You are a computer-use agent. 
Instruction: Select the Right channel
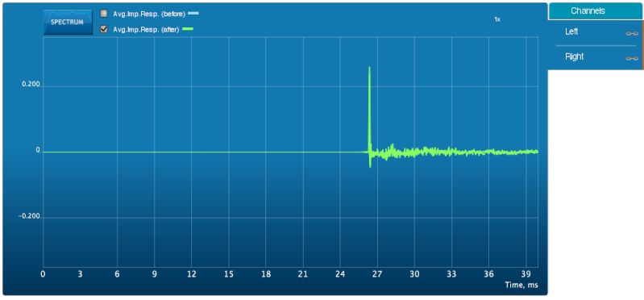pyautogui.click(x=574, y=56)
